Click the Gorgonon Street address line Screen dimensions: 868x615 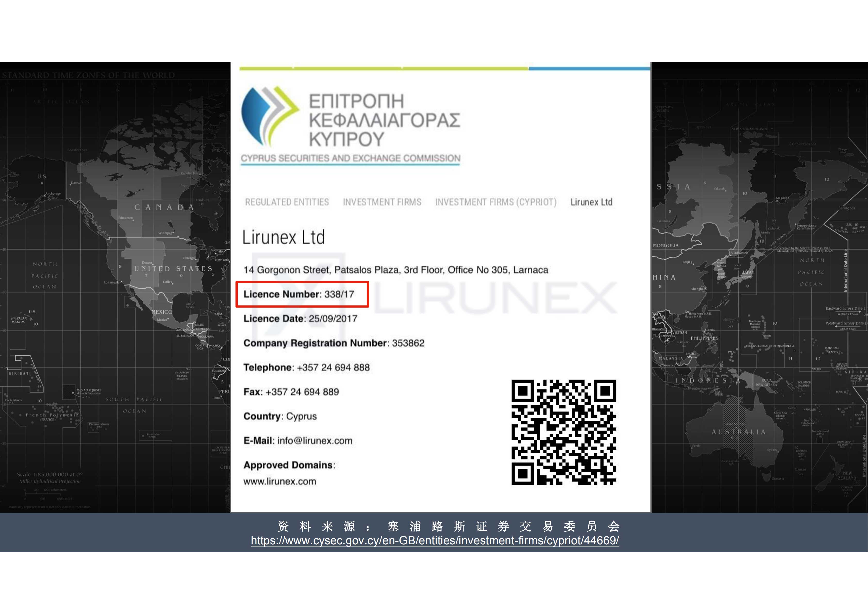396,270
